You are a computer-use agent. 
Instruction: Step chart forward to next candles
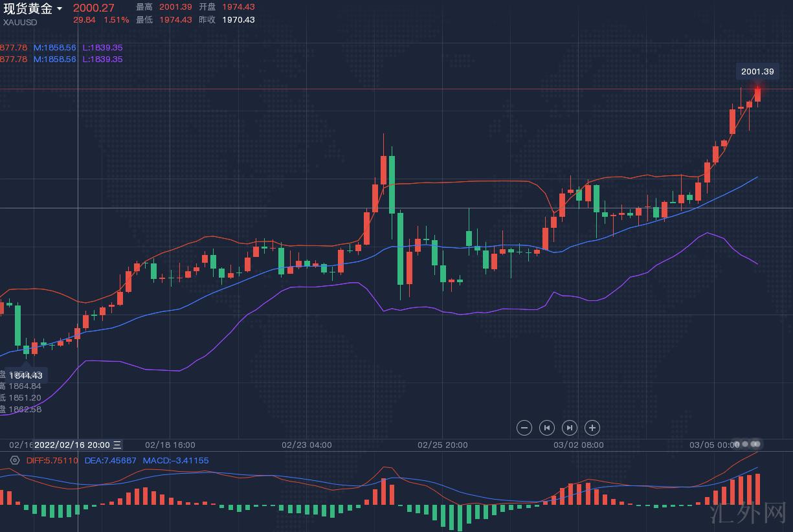tap(570, 427)
